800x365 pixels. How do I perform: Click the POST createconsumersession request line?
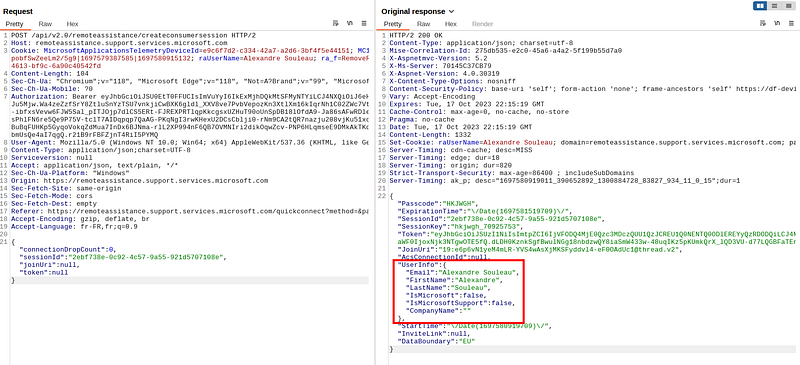coord(133,35)
